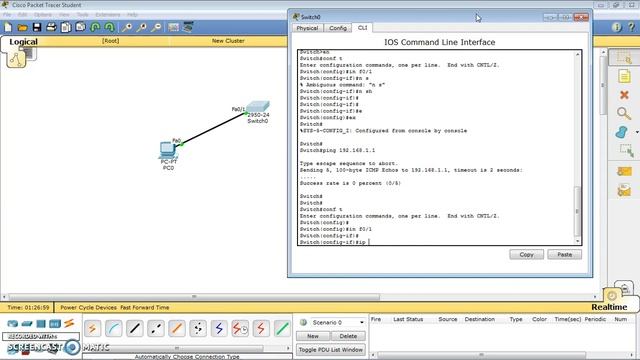
Task: Pick the blue Draw Polygon shape tool
Action: 622,132
